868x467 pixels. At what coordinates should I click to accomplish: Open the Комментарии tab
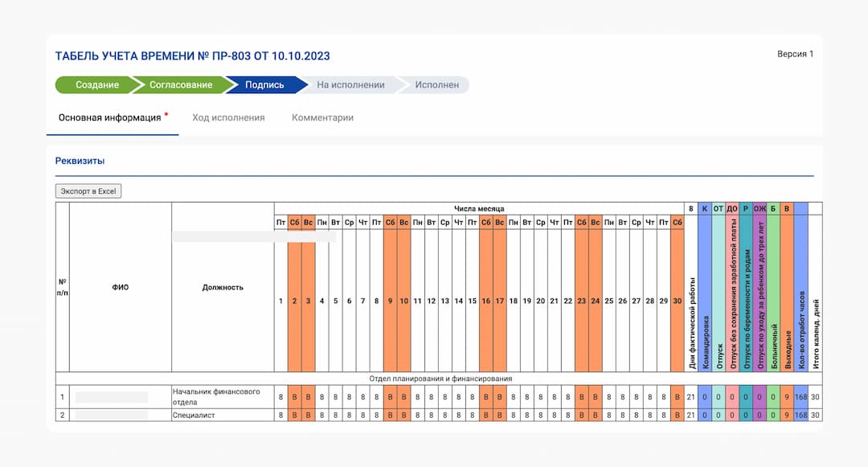pyautogui.click(x=323, y=117)
